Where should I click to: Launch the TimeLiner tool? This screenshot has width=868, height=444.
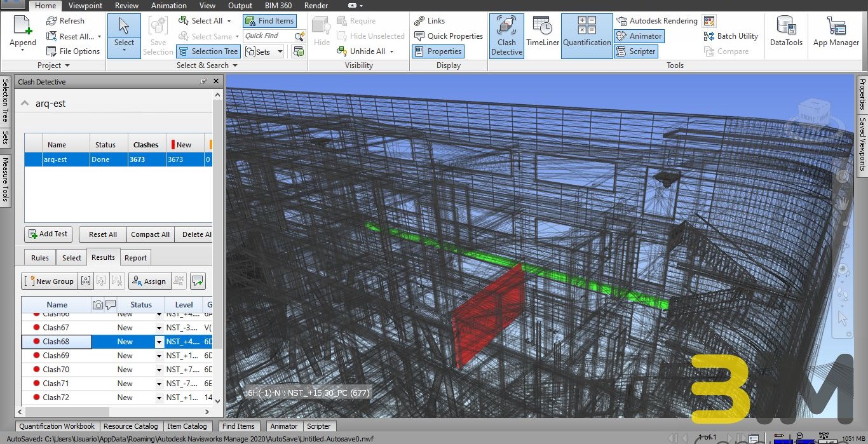[x=541, y=36]
